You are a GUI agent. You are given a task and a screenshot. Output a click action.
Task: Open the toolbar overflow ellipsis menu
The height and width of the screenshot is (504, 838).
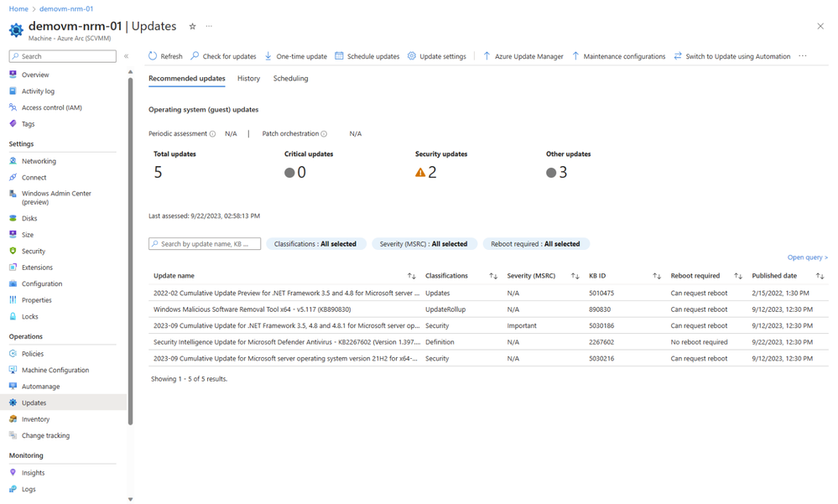pos(803,56)
